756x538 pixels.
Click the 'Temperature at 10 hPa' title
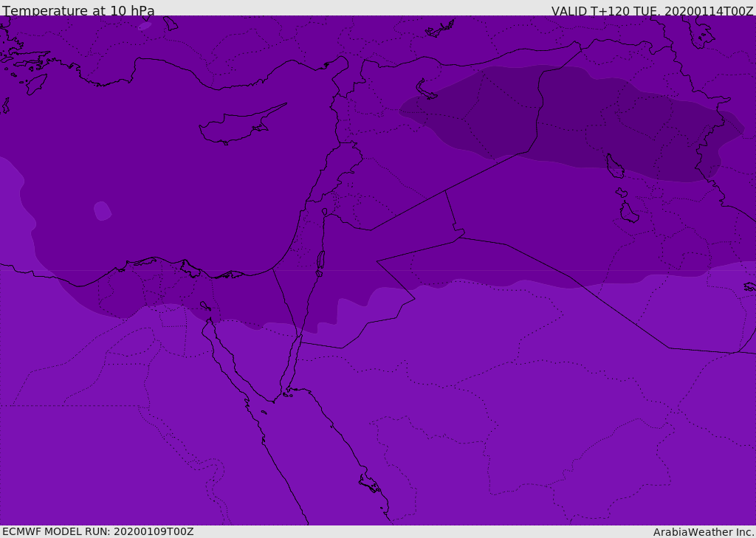(x=78, y=10)
